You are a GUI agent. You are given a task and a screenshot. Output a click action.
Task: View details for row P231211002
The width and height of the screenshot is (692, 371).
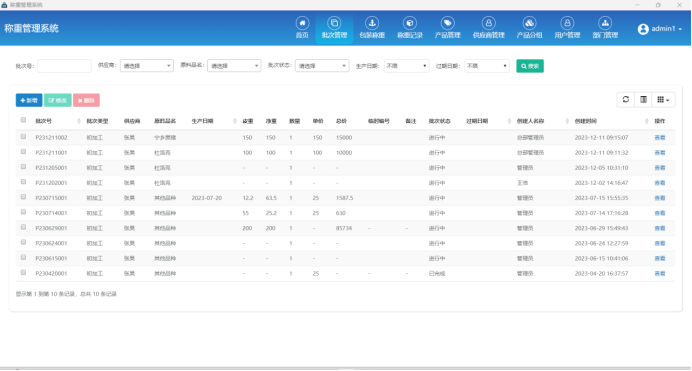click(x=659, y=138)
